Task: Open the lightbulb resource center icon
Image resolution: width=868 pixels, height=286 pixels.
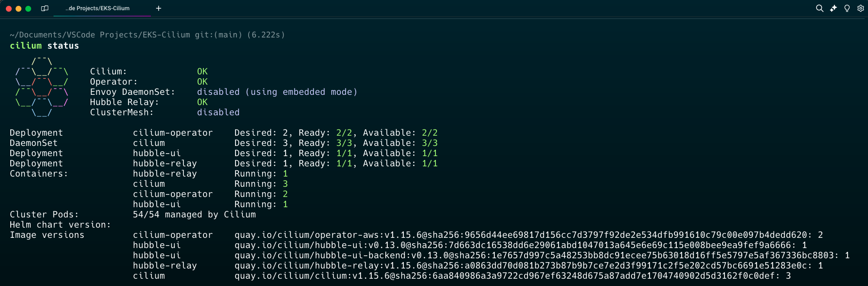Action: click(x=847, y=8)
